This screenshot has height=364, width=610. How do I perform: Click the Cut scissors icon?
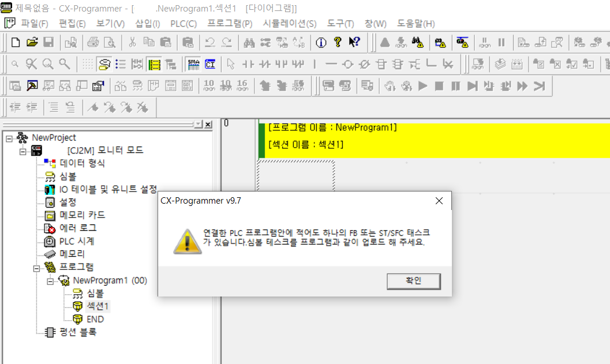[x=132, y=42]
